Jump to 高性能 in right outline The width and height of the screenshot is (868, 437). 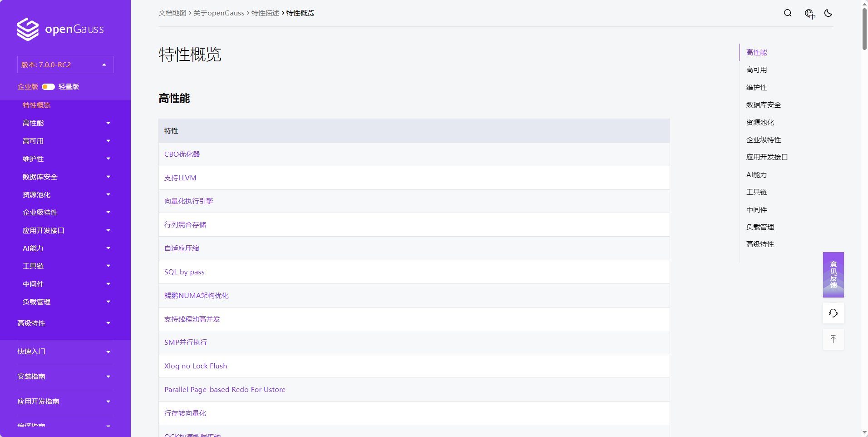(x=757, y=53)
